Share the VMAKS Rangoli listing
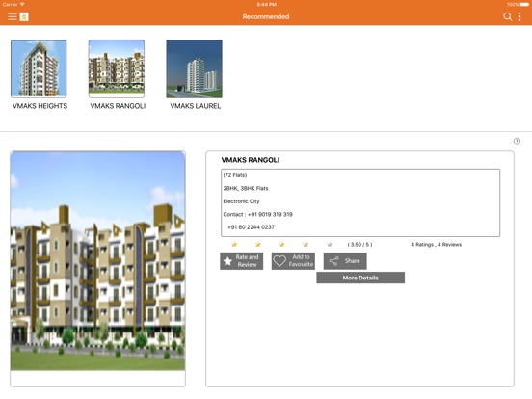The width and height of the screenshot is (532, 399). pos(345,261)
